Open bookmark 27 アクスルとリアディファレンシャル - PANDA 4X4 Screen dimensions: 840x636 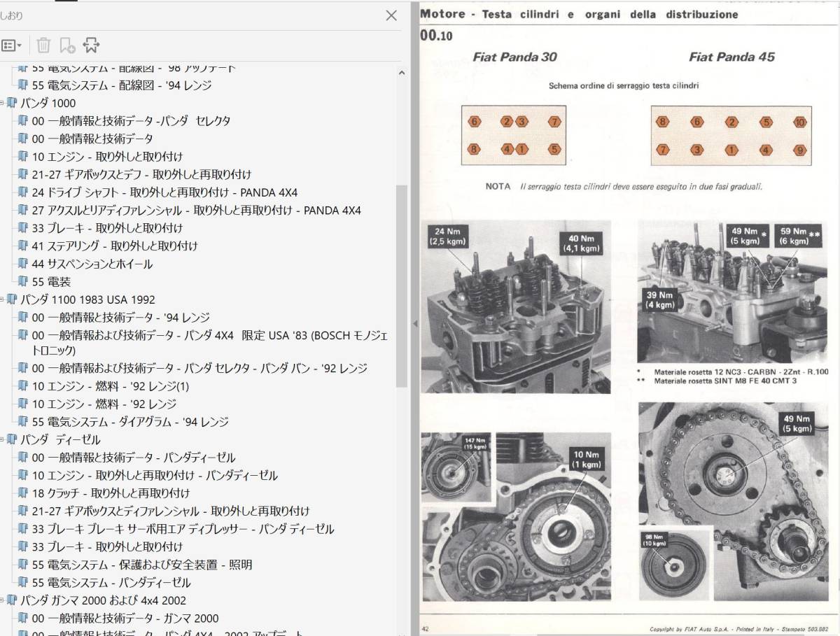click(197, 210)
